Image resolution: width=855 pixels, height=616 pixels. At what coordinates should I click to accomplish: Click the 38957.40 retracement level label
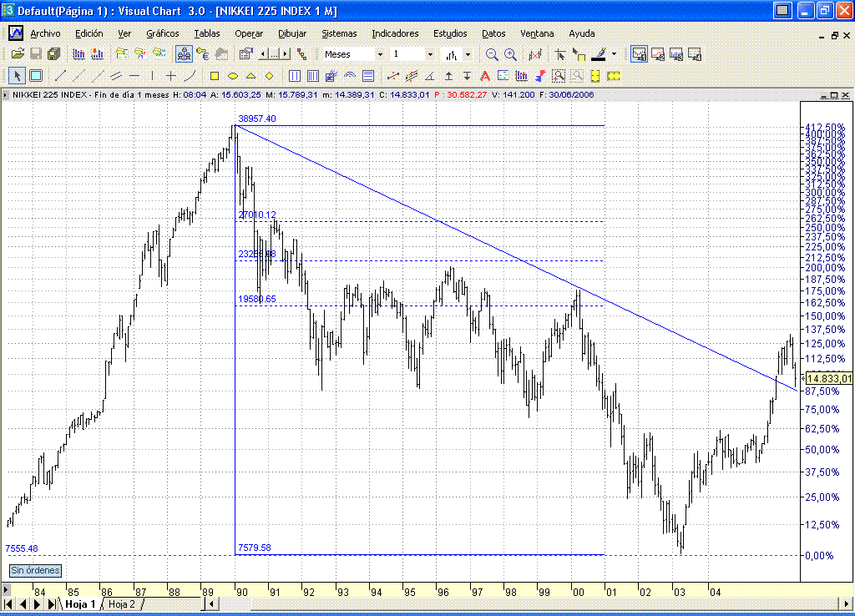[257, 119]
